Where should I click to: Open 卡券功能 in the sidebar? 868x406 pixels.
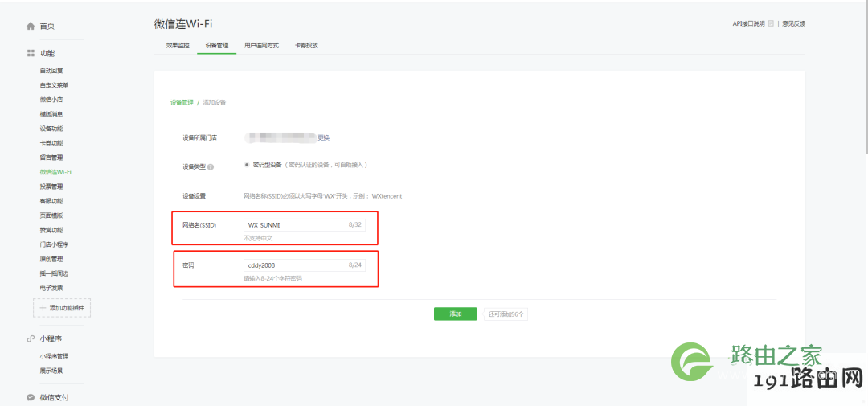[51, 143]
